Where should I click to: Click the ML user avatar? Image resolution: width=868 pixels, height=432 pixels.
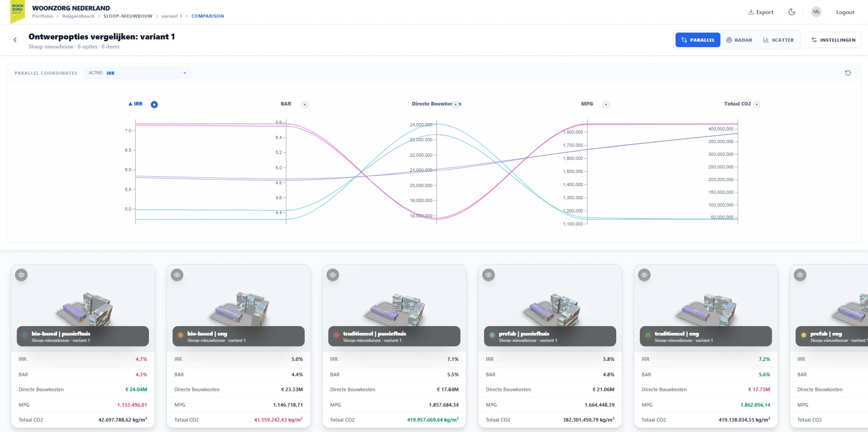point(816,12)
